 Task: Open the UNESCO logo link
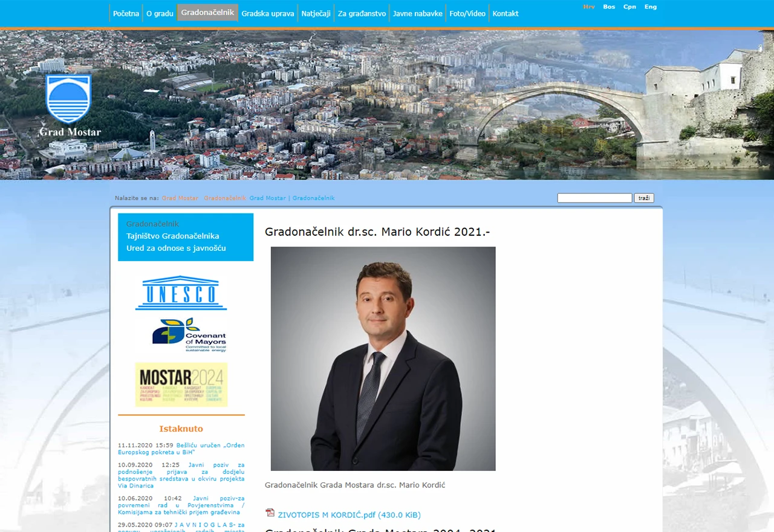(181, 293)
